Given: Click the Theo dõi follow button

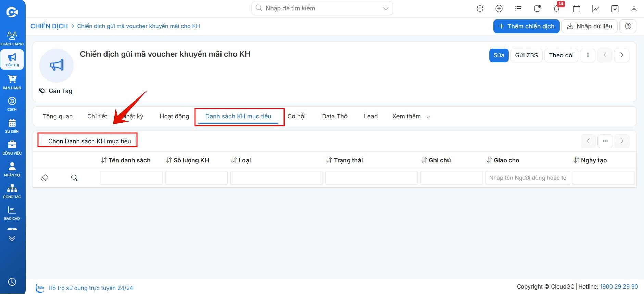Looking at the screenshot, I should [x=561, y=55].
